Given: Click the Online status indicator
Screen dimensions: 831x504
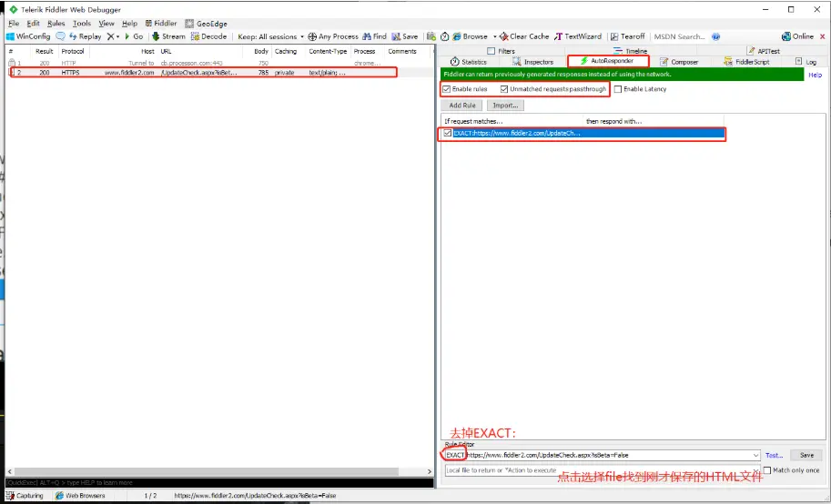Looking at the screenshot, I should point(797,36).
